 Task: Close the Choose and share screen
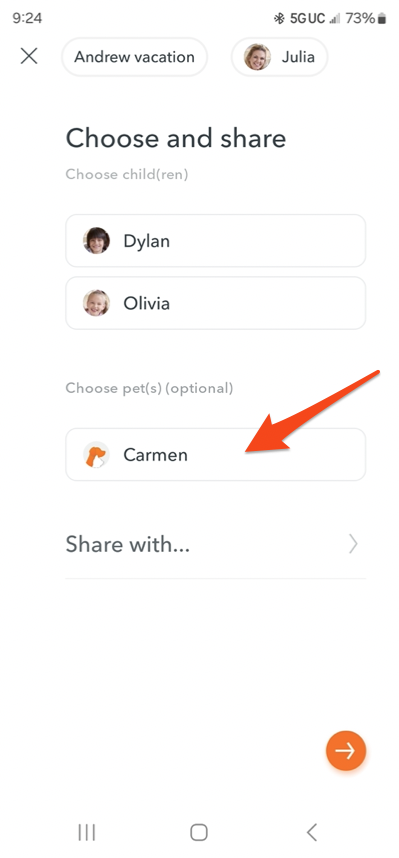[29, 56]
